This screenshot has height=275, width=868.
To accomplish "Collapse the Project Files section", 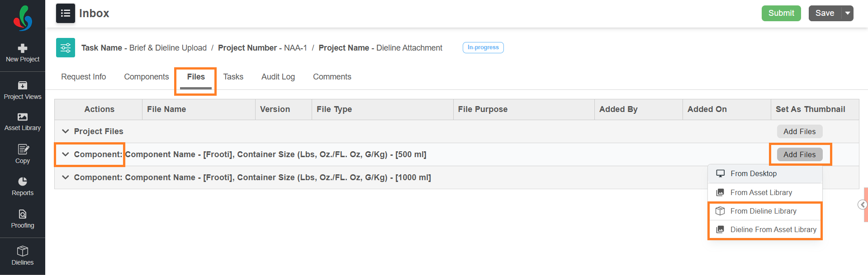I will 66,131.
